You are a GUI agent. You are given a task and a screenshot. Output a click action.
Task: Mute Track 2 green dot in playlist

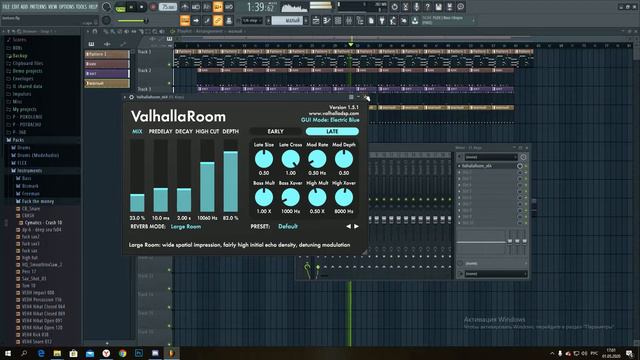pyautogui.click(x=169, y=83)
